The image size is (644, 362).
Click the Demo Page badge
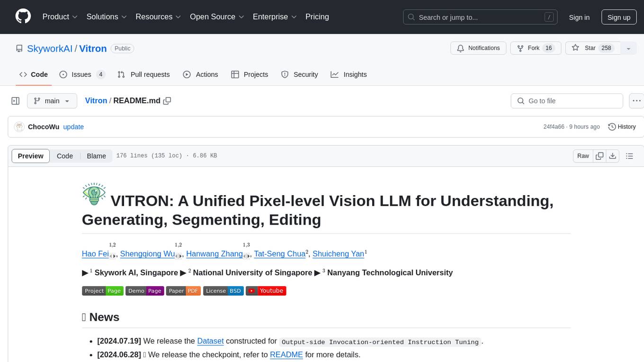[x=145, y=291]
